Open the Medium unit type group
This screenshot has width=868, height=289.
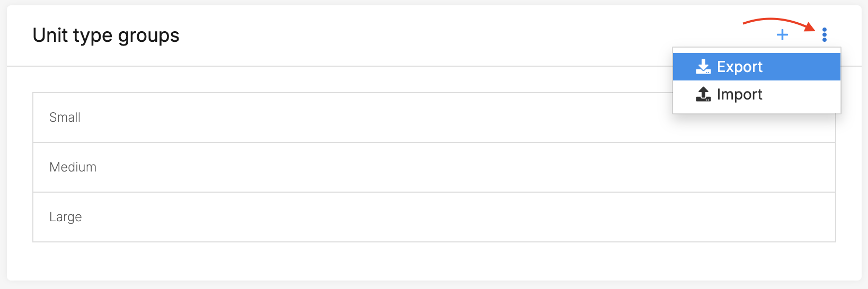coord(434,167)
